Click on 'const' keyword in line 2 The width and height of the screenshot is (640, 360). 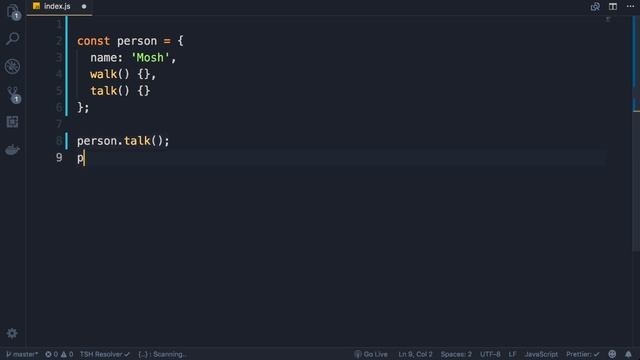(93, 41)
